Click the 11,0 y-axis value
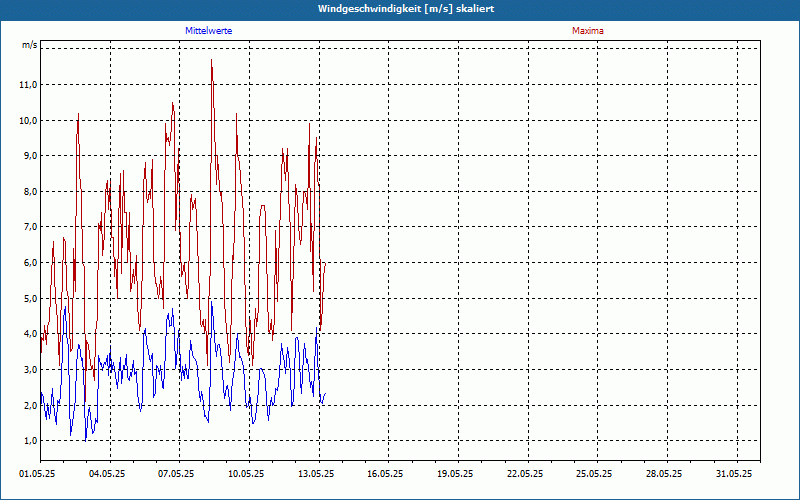The image size is (800, 500). pyautogui.click(x=28, y=85)
